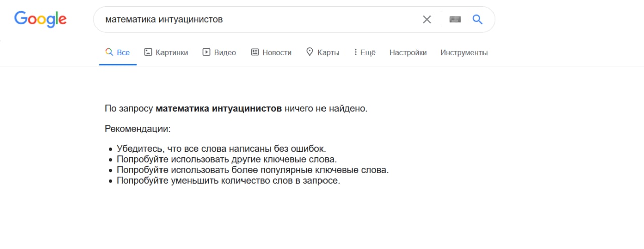Clear the search query with the X icon
644x249 pixels.
(x=427, y=20)
